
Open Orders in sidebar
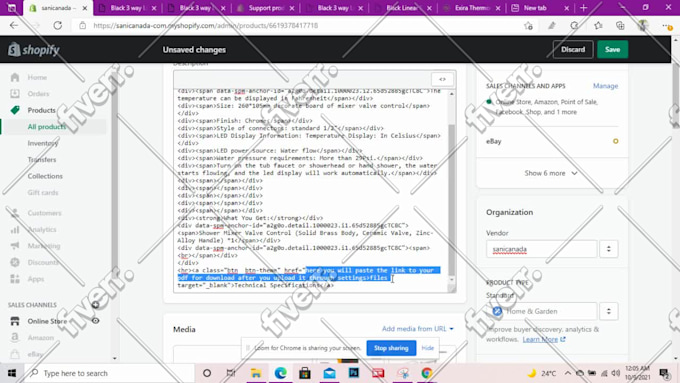tap(38, 94)
